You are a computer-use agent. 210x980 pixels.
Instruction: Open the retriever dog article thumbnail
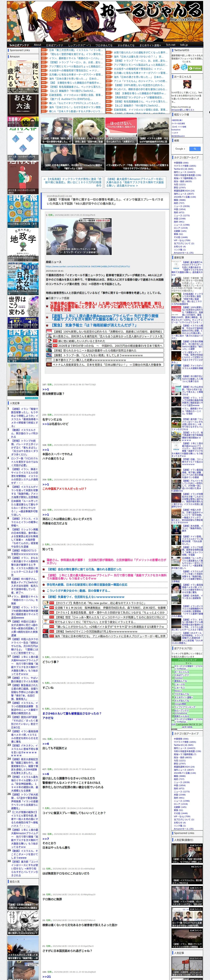click(89, 131)
